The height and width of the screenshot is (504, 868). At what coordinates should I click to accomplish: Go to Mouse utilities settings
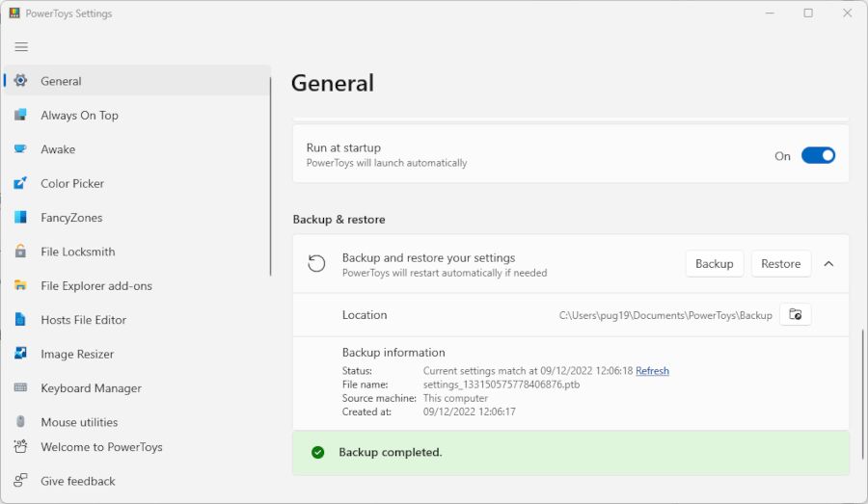click(x=79, y=422)
